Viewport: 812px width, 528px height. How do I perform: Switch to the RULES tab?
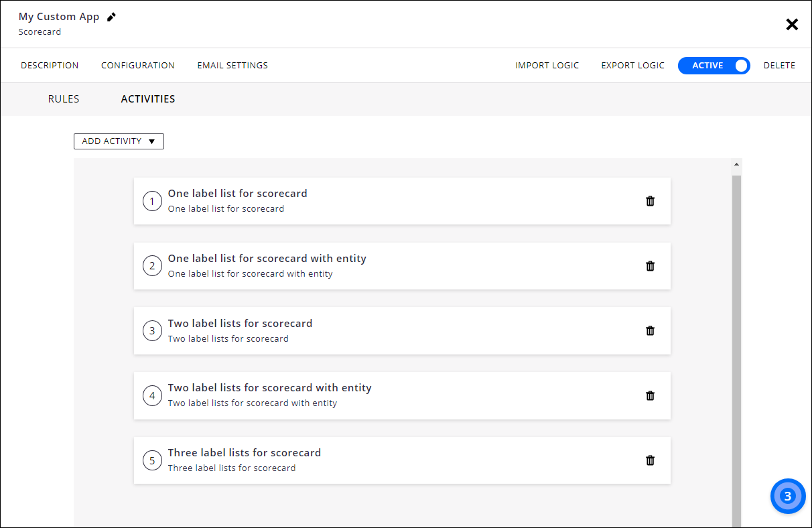pos(64,99)
